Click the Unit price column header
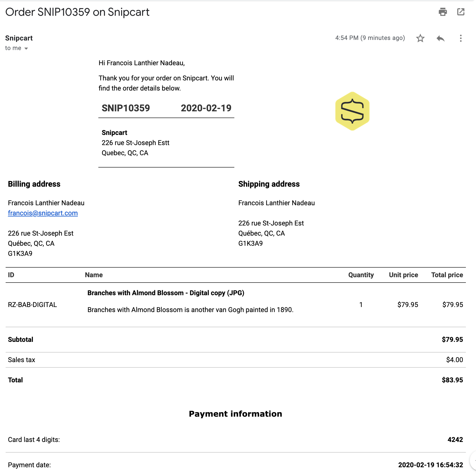The width and height of the screenshot is (476, 474). 403,275
